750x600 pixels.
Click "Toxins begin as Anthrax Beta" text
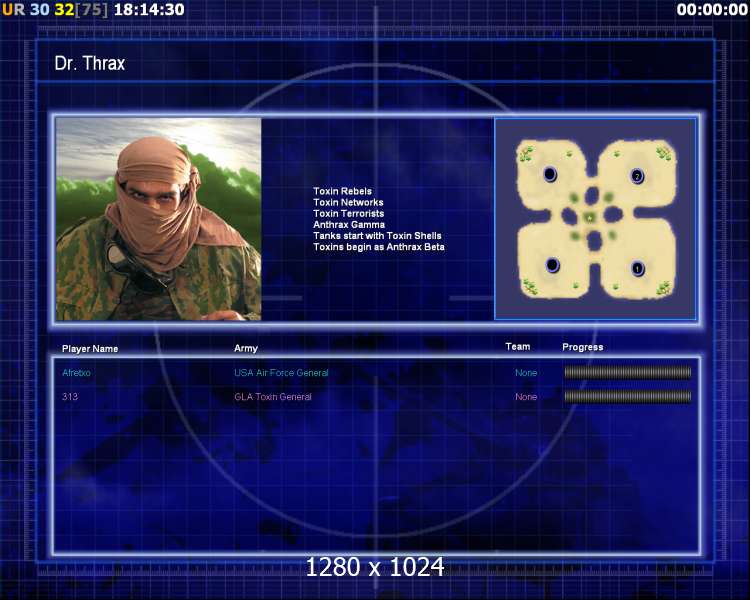379,247
